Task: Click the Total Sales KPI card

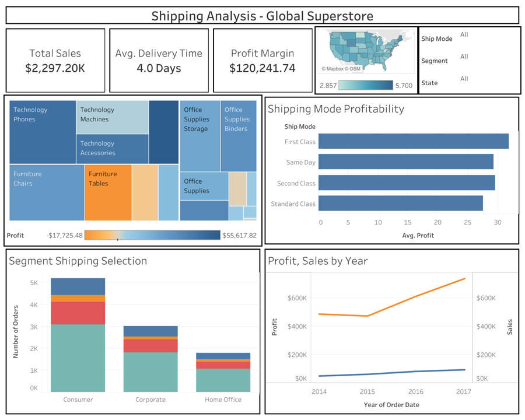Action: tap(55, 61)
